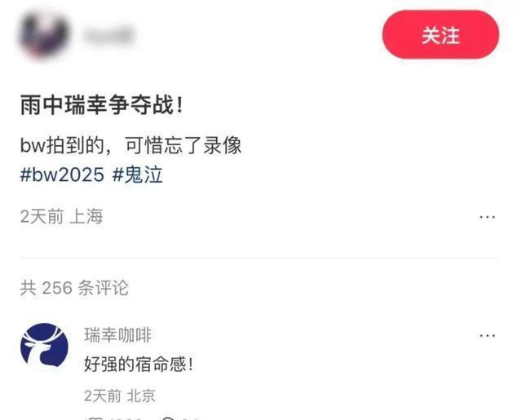Open the #鬼泣 hashtag

138,175
